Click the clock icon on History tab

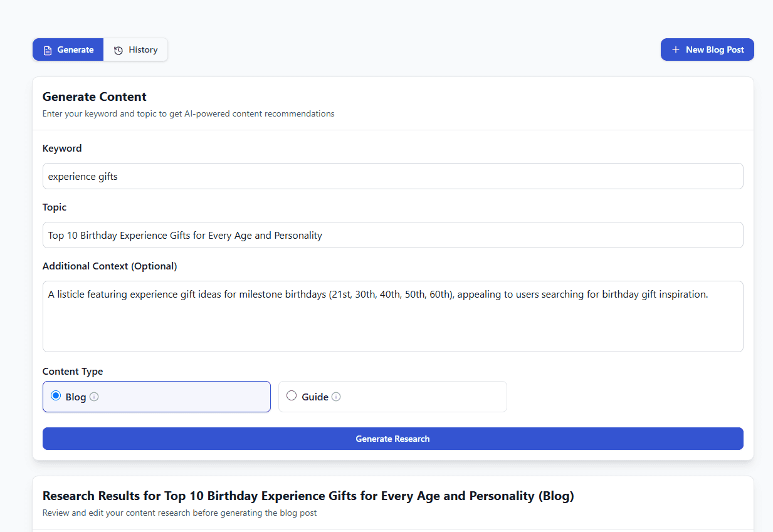(118, 50)
